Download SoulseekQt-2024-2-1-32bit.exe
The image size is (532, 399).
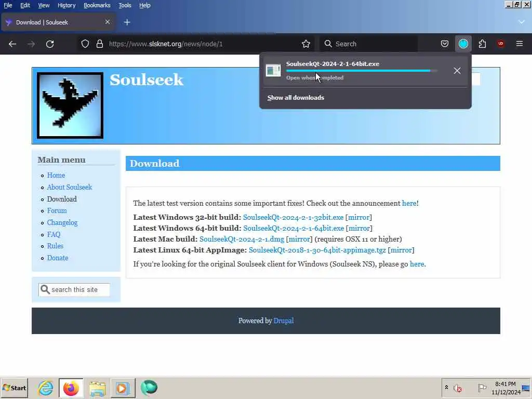[x=293, y=217]
